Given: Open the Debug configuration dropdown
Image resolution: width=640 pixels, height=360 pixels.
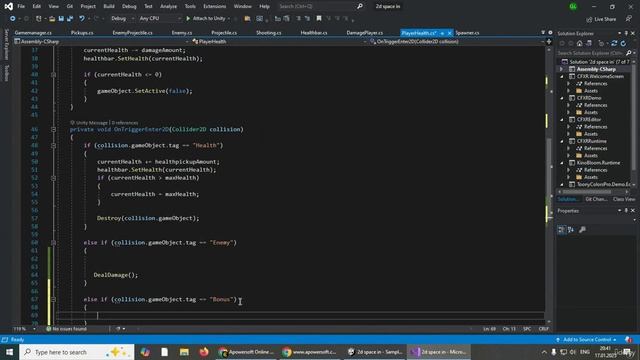Looking at the screenshot, I should tap(122, 19).
